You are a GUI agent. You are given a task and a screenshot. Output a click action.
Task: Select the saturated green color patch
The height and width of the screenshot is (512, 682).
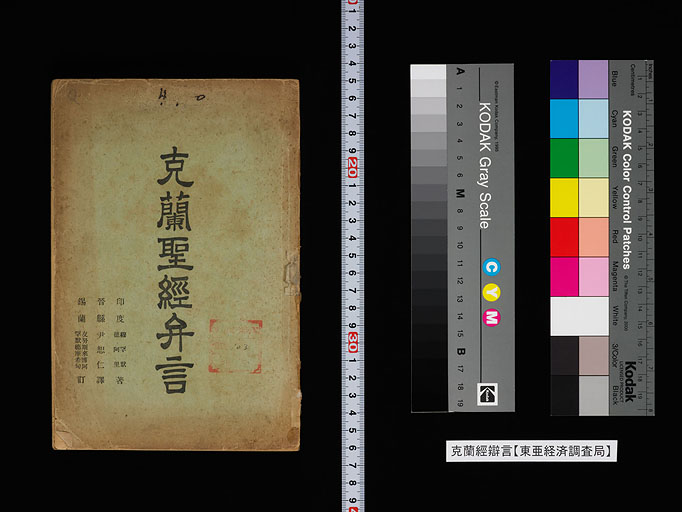pyautogui.click(x=564, y=158)
